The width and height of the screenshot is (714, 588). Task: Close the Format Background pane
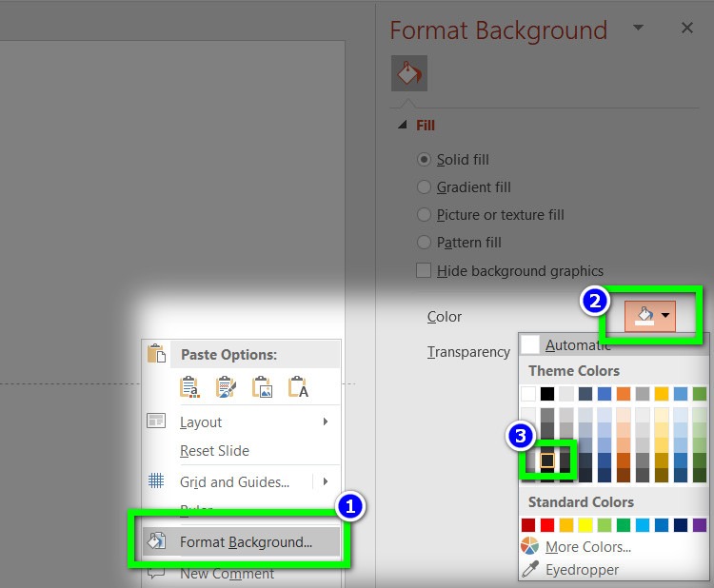pos(686,29)
